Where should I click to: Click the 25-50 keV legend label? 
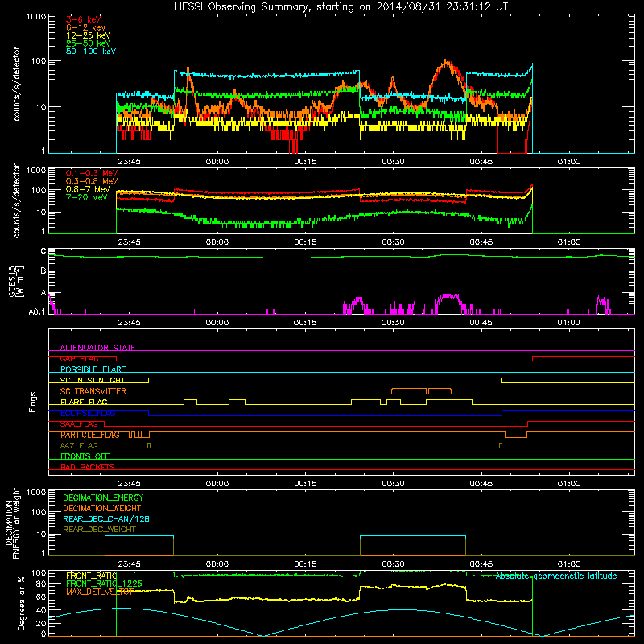(88, 43)
